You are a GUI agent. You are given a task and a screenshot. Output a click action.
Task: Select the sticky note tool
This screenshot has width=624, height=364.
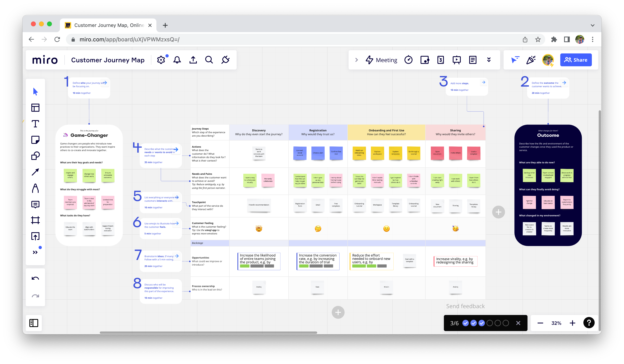(x=35, y=140)
